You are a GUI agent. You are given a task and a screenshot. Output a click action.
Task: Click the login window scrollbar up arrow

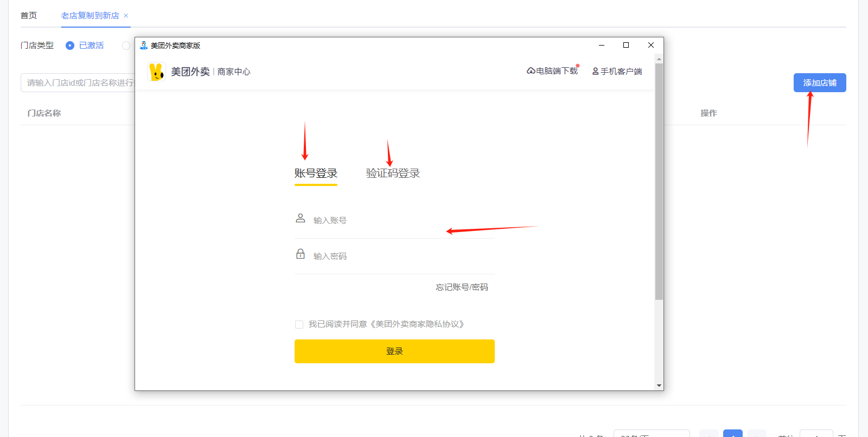pyautogui.click(x=659, y=59)
